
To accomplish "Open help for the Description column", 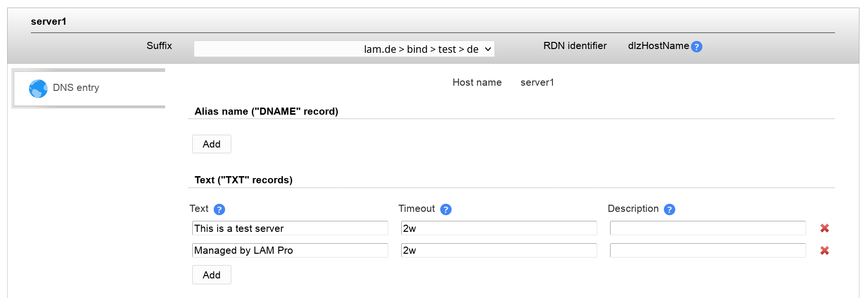I will point(670,209).
